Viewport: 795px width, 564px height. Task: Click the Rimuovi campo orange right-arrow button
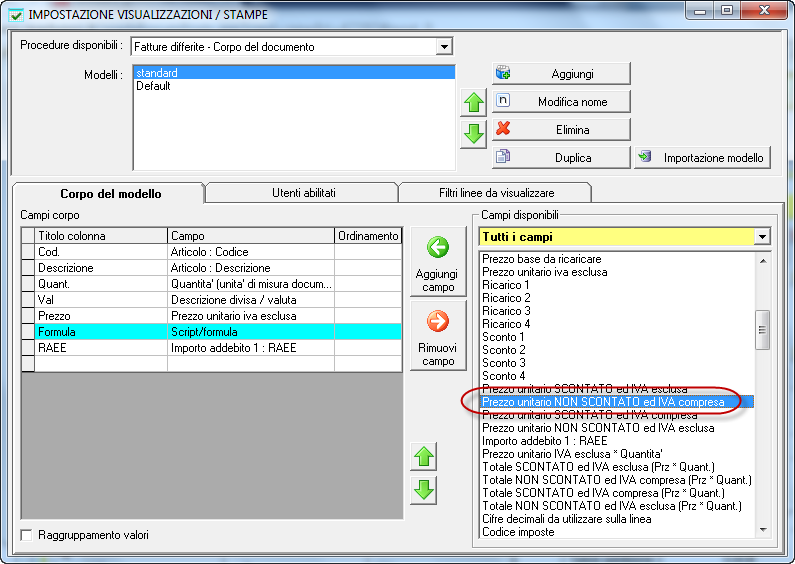click(438, 336)
